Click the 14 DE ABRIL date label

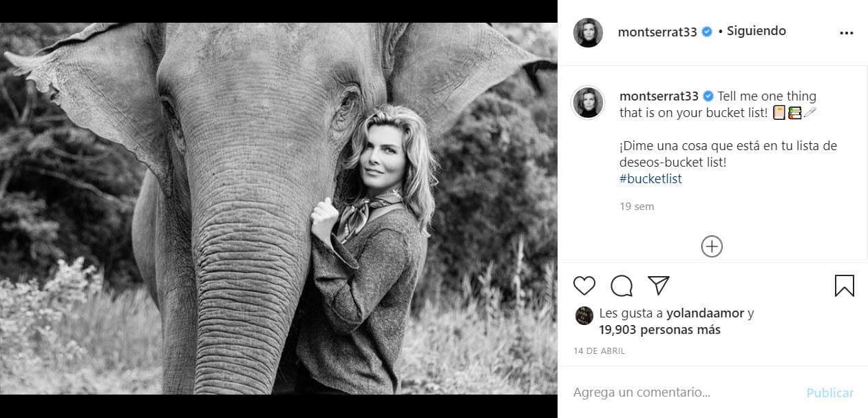[x=600, y=351]
